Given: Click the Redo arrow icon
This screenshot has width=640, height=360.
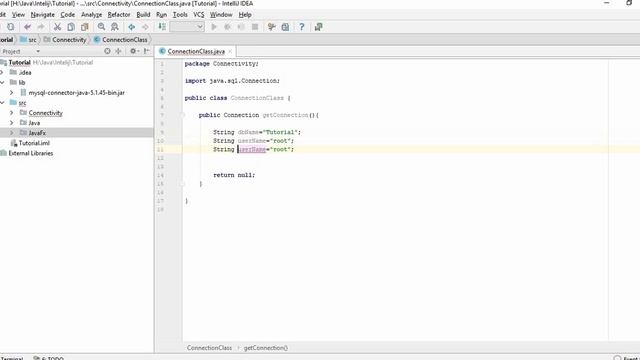Looking at the screenshot, I should click(41, 27).
